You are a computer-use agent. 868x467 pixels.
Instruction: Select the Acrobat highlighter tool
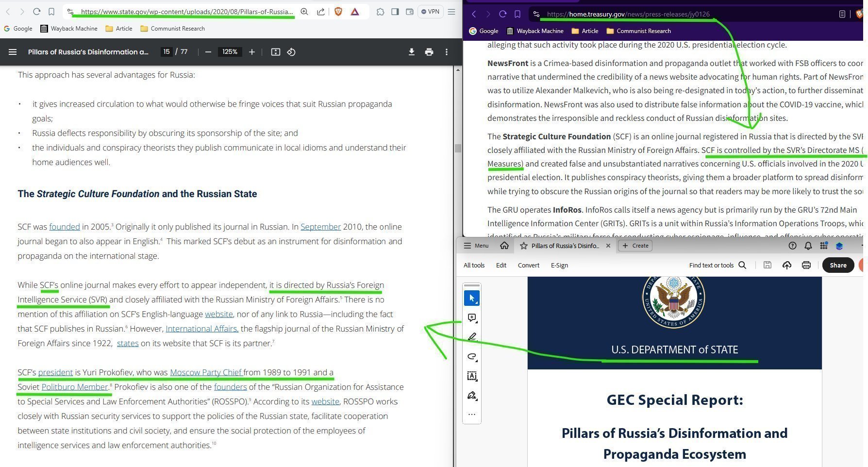472,337
